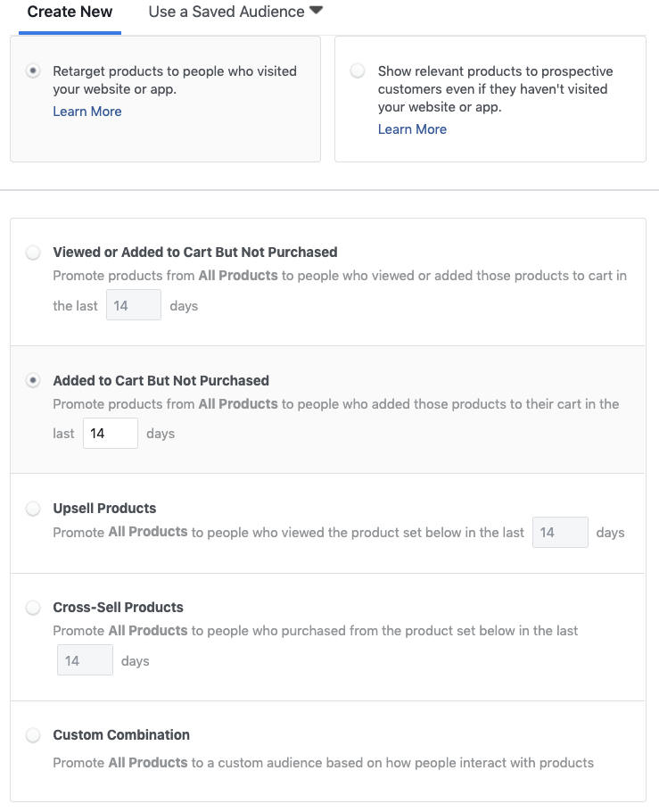
Task: Choose the Upsell Products radio button
Action: point(33,509)
